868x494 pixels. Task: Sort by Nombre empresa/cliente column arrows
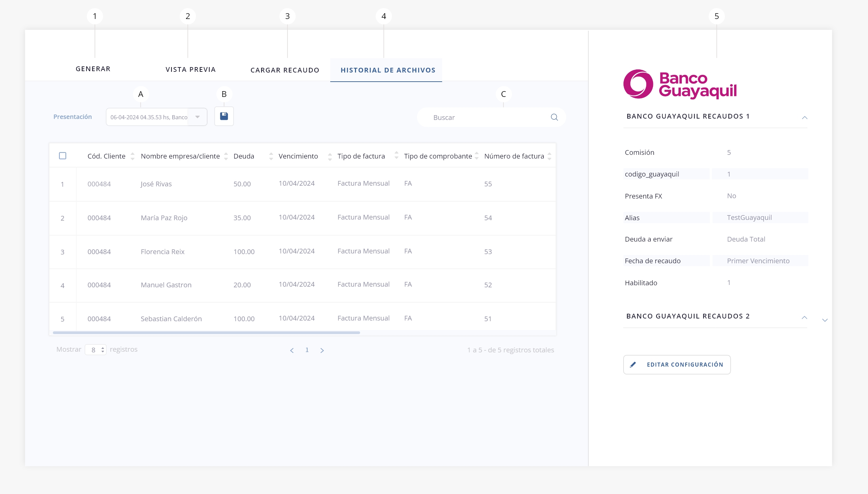pos(226,156)
